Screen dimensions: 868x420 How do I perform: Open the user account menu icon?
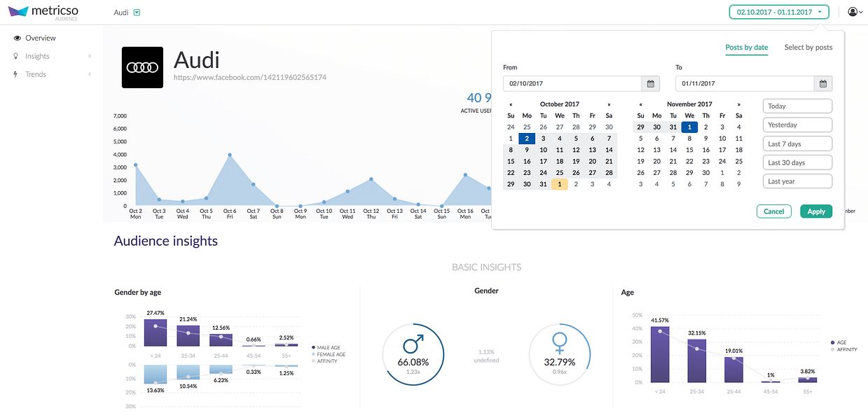click(854, 12)
